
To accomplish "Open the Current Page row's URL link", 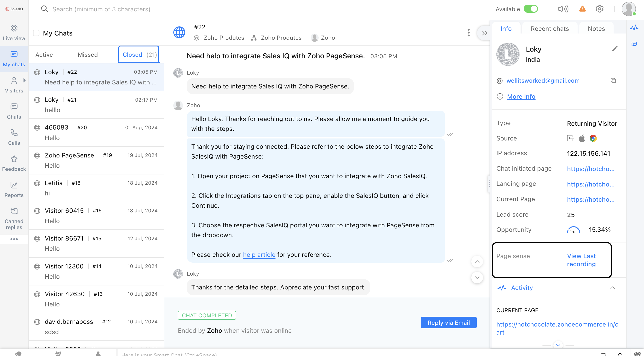I will (591, 199).
